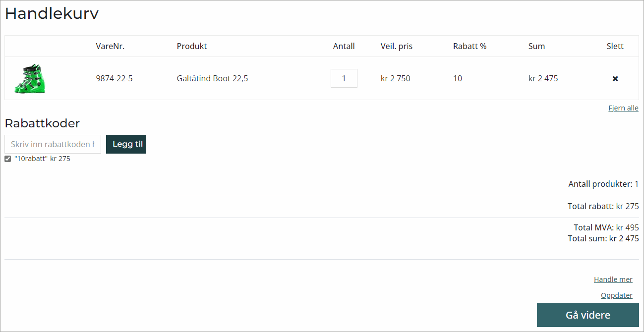Click the row sum kr 2 475
Screen dimensions: 644x332
tap(543, 78)
